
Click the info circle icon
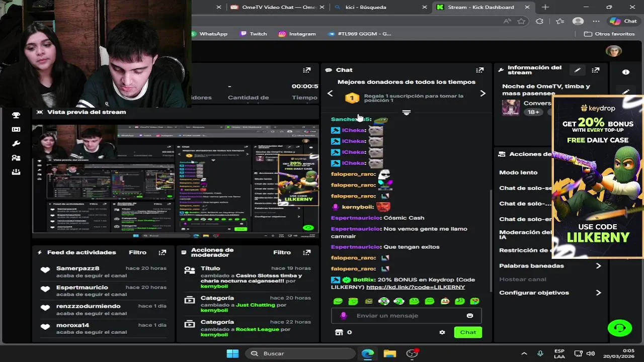pos(626,72)
